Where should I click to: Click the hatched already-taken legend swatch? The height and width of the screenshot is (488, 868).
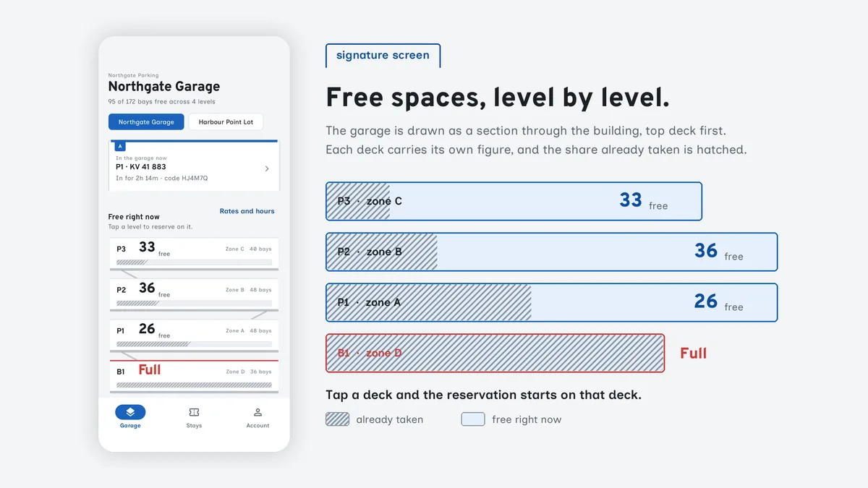338,419
